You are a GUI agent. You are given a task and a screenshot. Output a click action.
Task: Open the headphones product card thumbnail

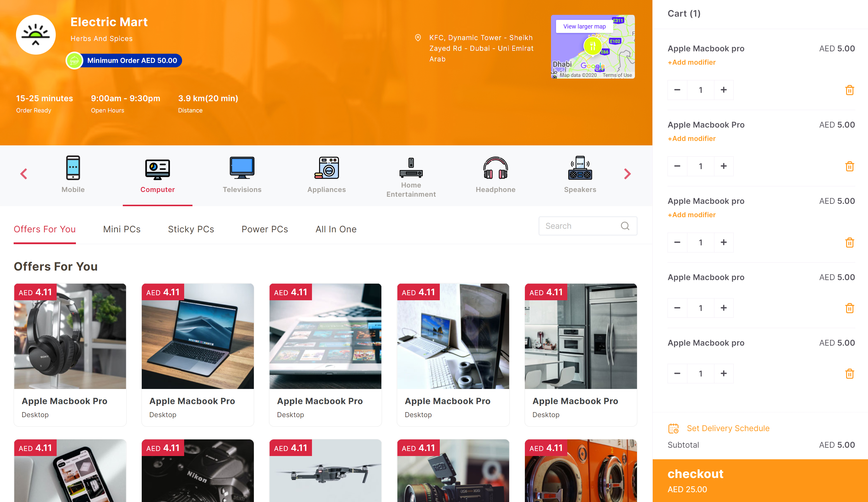(x=70, y=336)
